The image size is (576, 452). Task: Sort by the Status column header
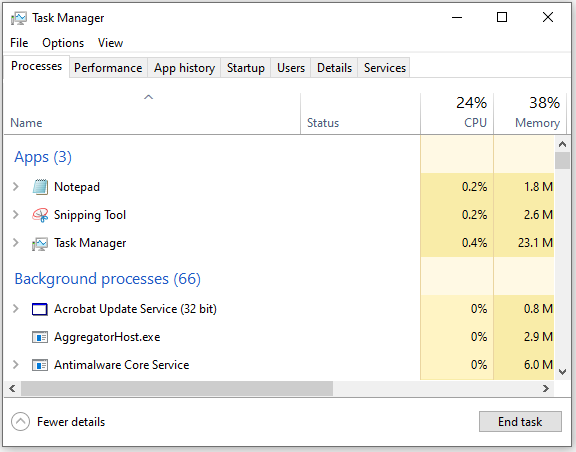[360, 114]
